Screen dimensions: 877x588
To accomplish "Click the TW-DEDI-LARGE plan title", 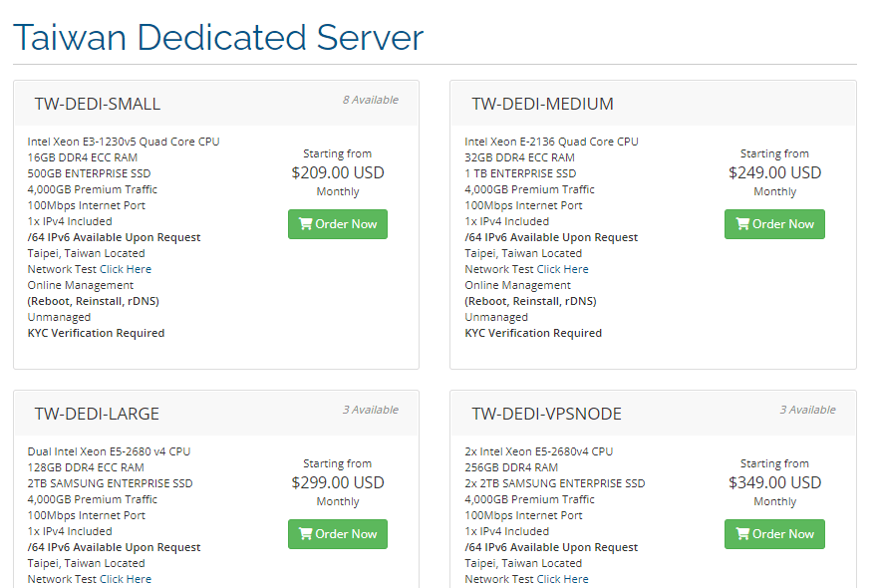I will click(x=97, y=414).
